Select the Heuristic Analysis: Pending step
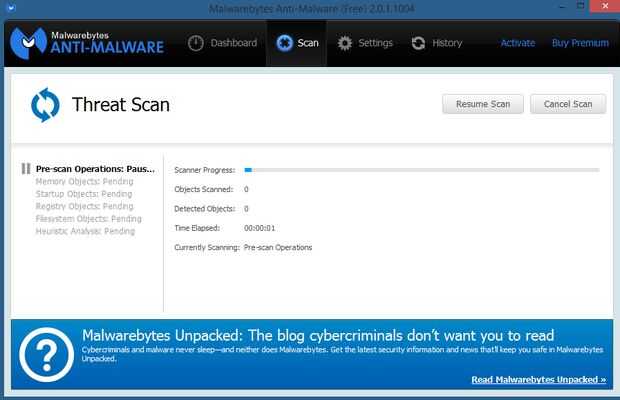This screenshot has width=620, height=400. click(85, 231)
